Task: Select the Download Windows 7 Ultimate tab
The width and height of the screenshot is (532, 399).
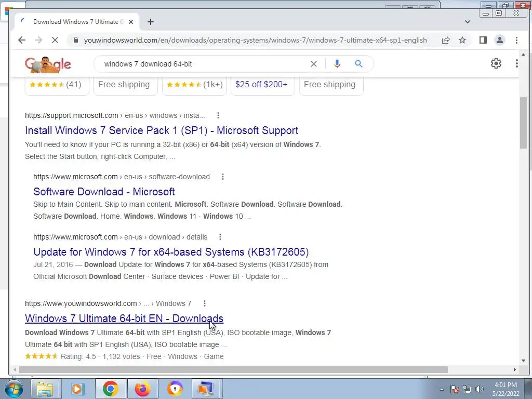Action: 77,22
